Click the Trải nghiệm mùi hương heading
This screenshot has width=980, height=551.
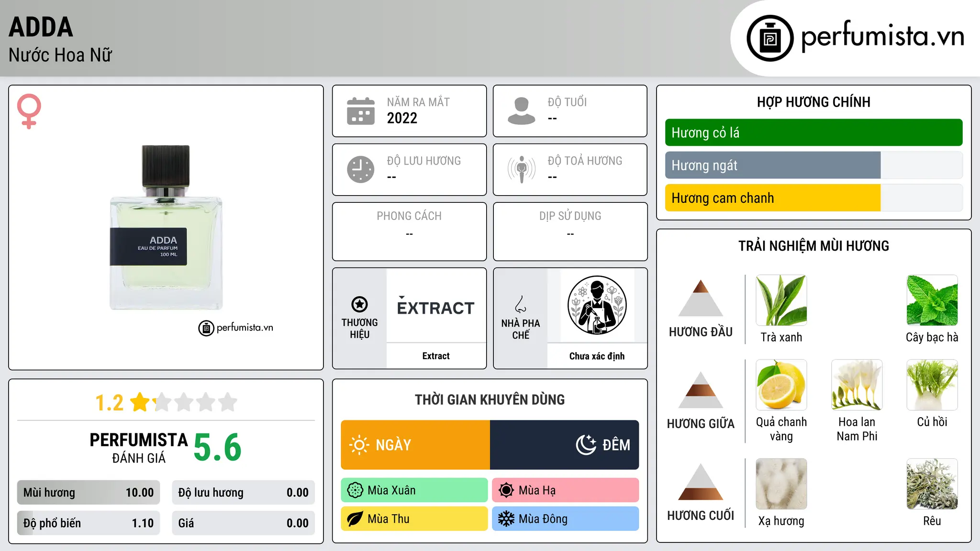coord(814,246)
